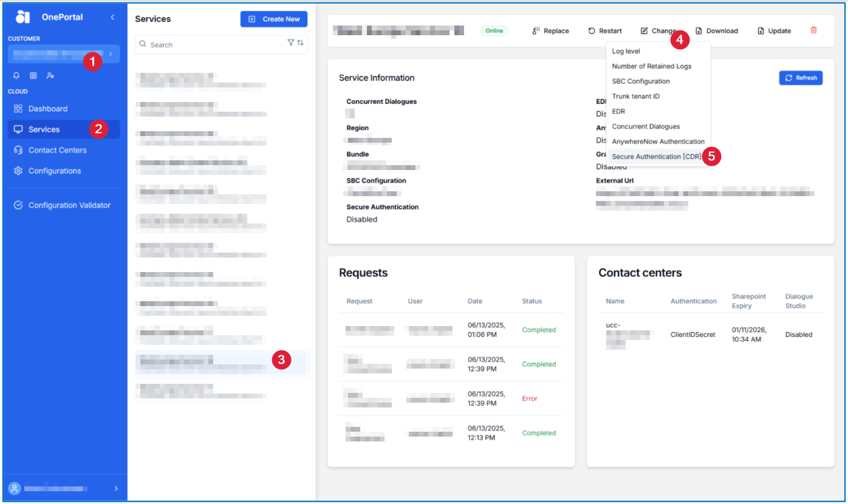Click the OnePortal logo icon
Viewport: 848px width, 504px height.
coord(22,17)
